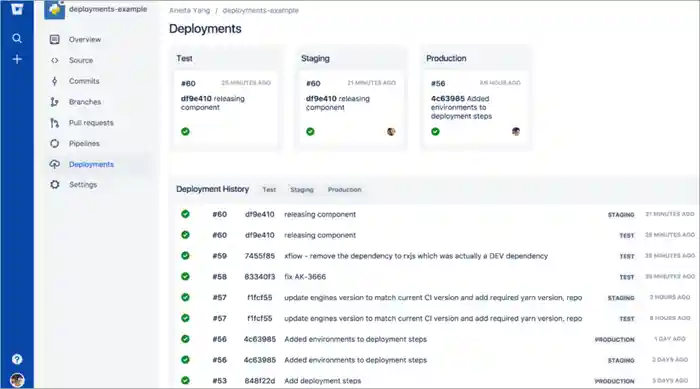
Task: Click commit df9e410 in Test card
Action: pos(196,99)
